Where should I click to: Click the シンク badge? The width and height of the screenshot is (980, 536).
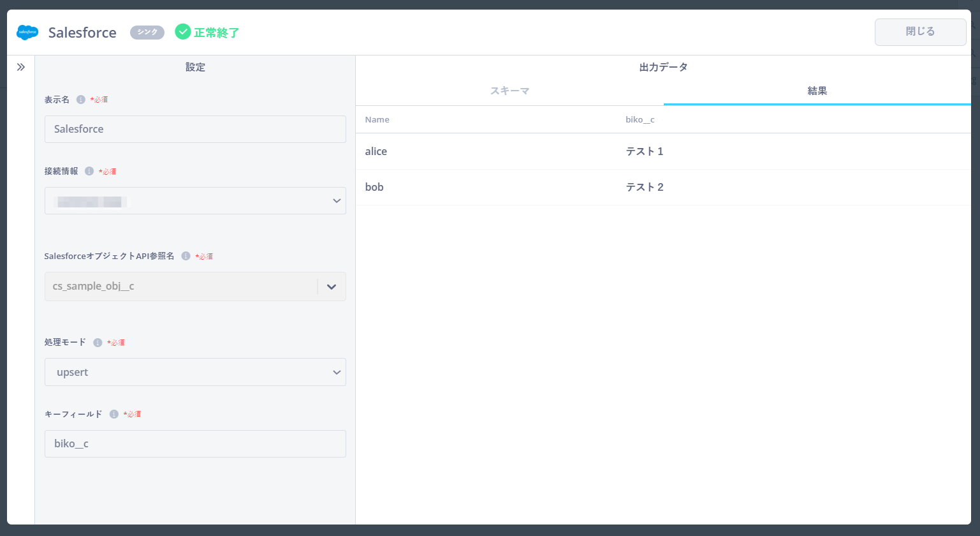pos(147,32)
